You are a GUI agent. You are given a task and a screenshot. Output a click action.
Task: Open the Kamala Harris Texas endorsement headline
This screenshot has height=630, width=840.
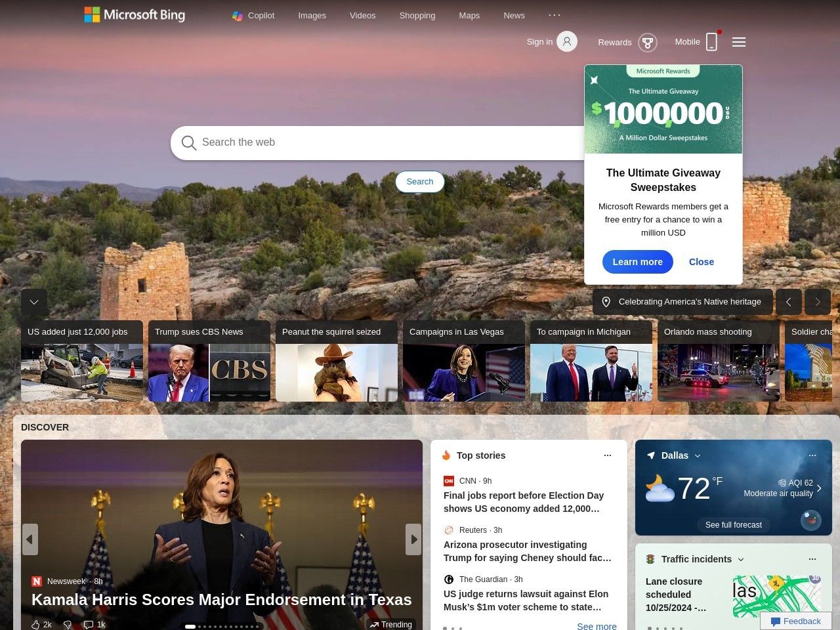[x=222, y=600]
